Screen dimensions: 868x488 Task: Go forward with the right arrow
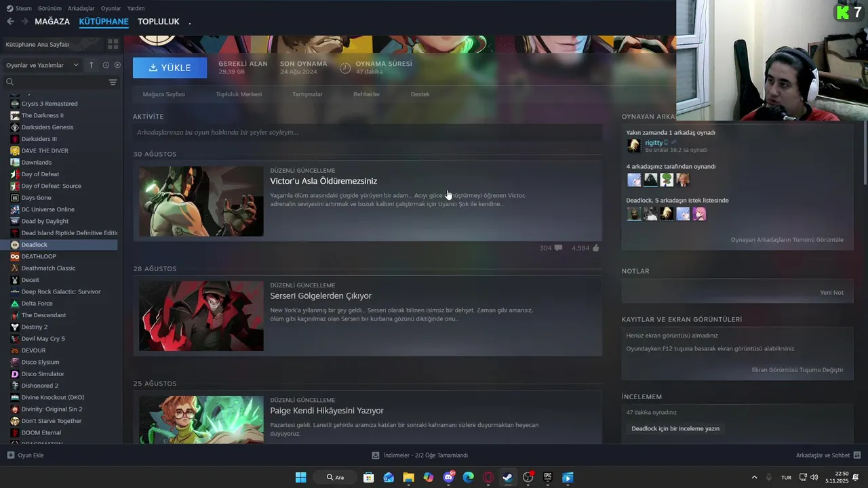pyautogui.click(x=24, y=22)
